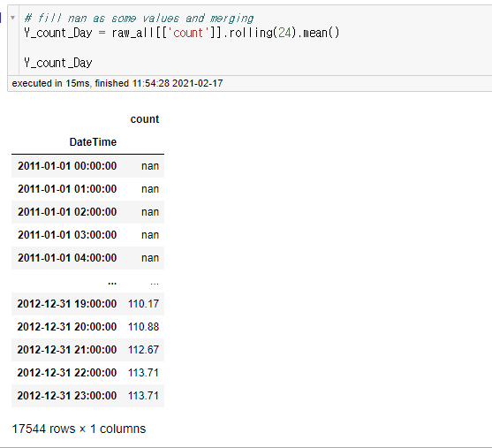Click the value 112.67
Screen dimensions: 492x448
pyautogui.click(x=143, y=350)
